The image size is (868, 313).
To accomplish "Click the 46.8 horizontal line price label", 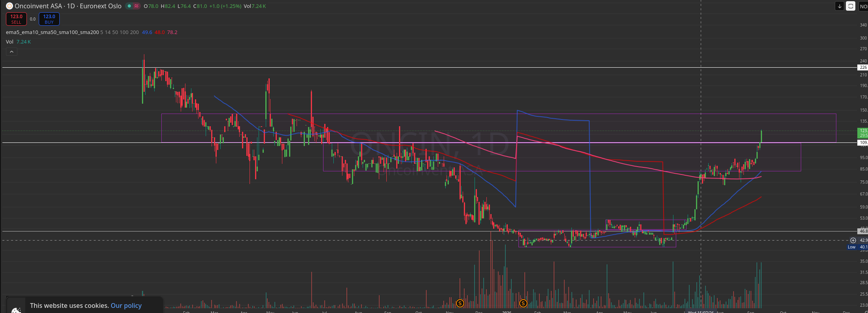I will [x=863, y=231].
